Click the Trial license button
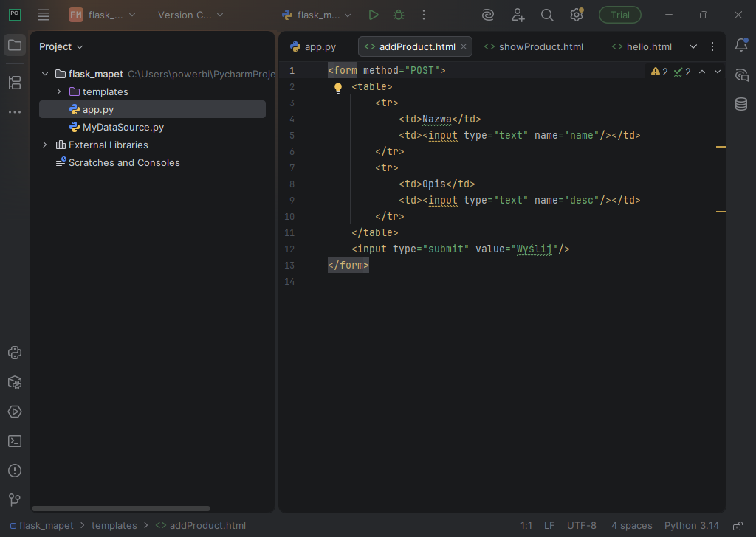 pyautogui.click(x=620, y=15)
